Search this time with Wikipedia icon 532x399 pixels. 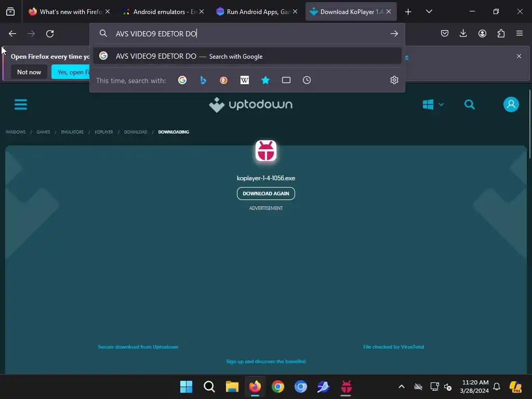point(244,80)
